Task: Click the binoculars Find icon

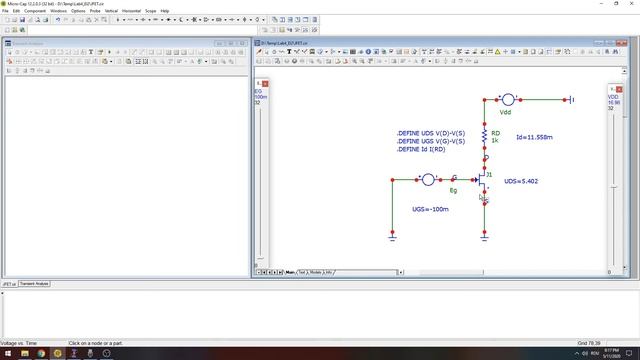Action: (x=616, y=52)
